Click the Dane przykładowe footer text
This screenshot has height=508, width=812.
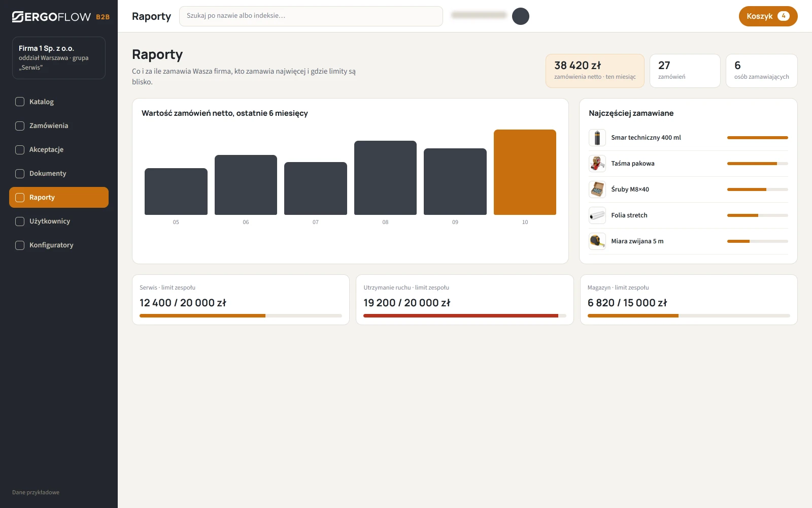(x=36, y=492)
